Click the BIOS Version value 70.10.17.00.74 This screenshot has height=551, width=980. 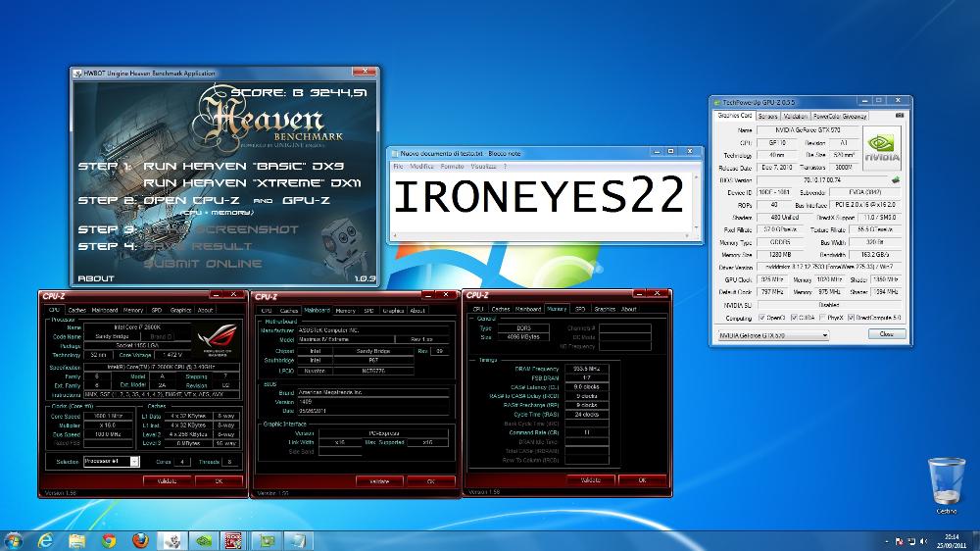(x=822, y=180)
